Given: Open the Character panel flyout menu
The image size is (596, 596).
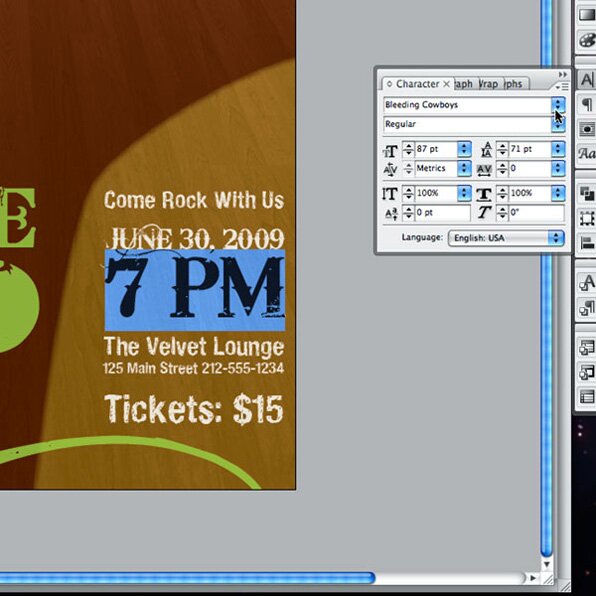Looking at the screenshot, I should [x=562, y=87].
